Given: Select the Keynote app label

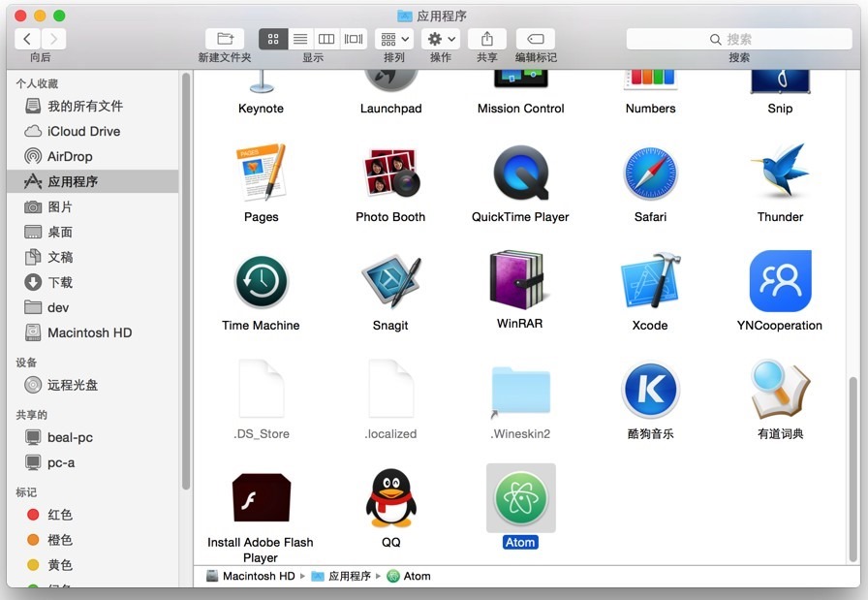Looking at the screenshot, I should pyautogui.click(x=261, y=109).
